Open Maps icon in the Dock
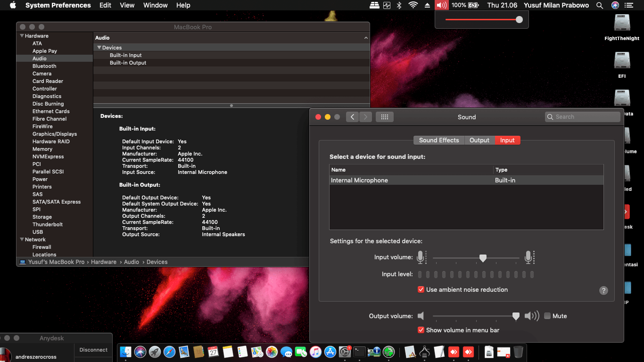 point(257,352)
